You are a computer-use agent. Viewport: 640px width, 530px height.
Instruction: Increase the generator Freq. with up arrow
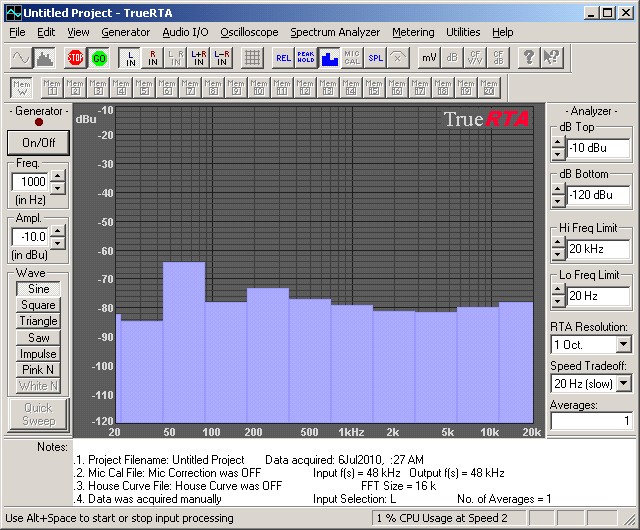click(57, 177)
